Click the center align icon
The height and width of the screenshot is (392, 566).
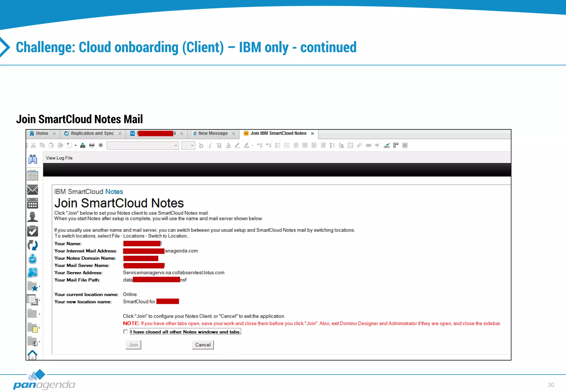[296, 145]
